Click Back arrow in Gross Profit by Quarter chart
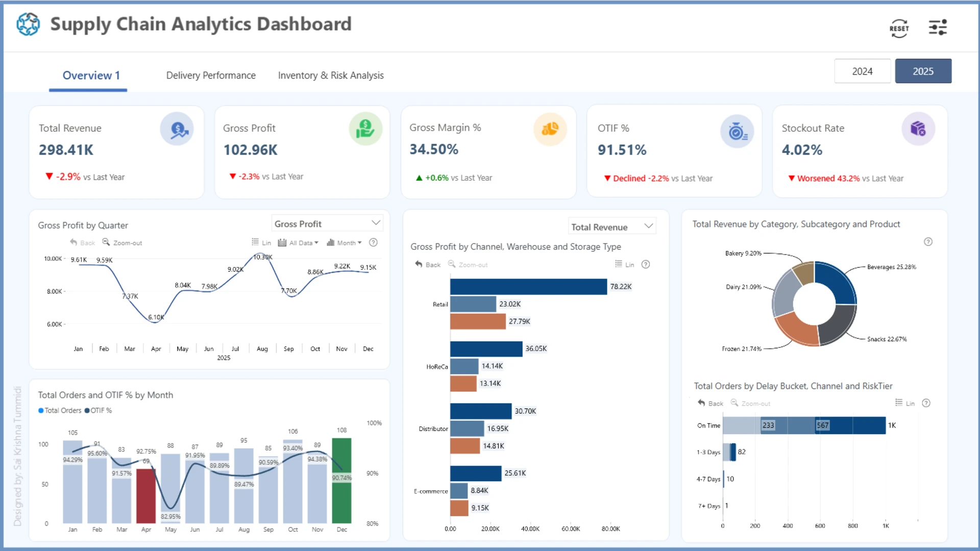980x551 pixels. pyautogui.click(x=83, y=243)
